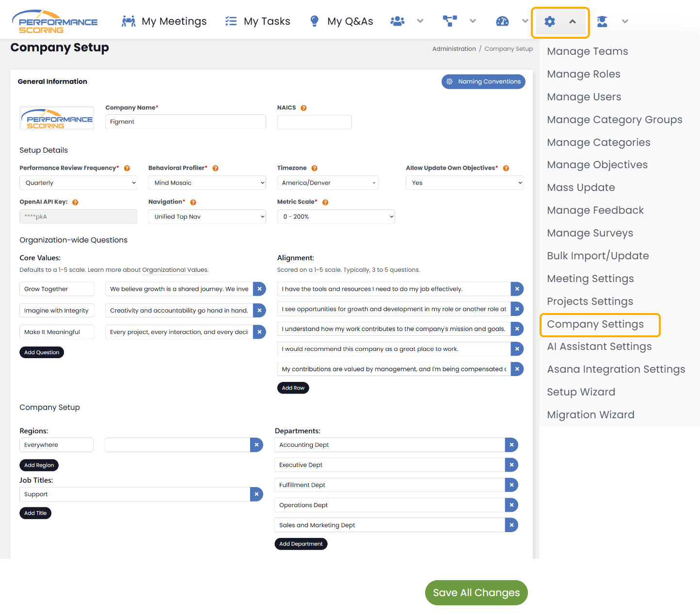Click the Organizational Values link
Screen dimensions: 700x615
tap(175, 270)
